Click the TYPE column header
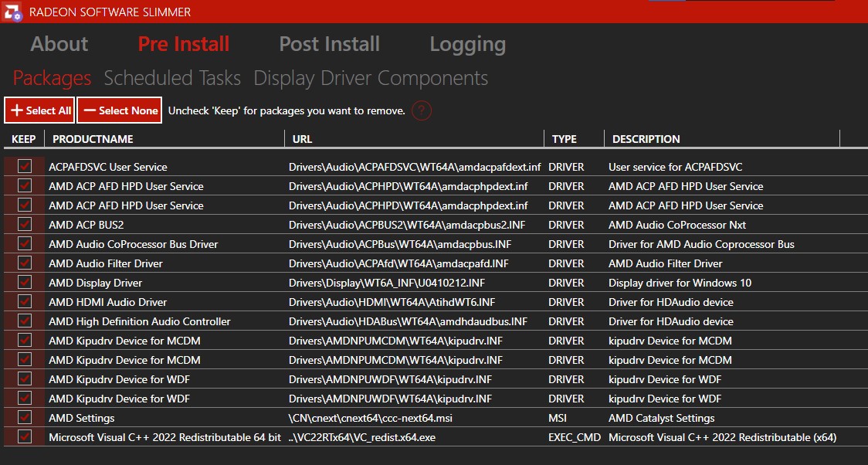This screenshot has height=465, width=868. pos(565,139)
